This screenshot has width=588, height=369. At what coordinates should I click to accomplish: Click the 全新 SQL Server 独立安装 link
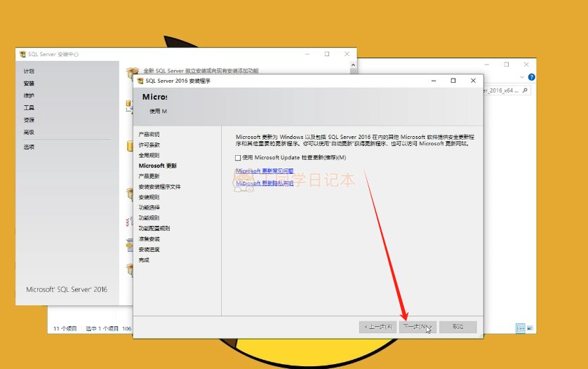[x=201, y=70]
